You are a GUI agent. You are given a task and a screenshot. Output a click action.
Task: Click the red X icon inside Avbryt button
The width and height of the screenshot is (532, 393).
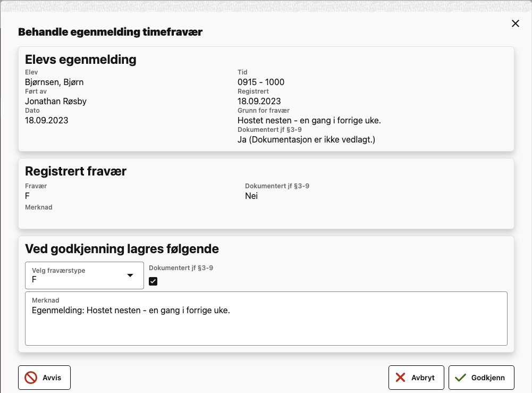click(x=400, y=377)
